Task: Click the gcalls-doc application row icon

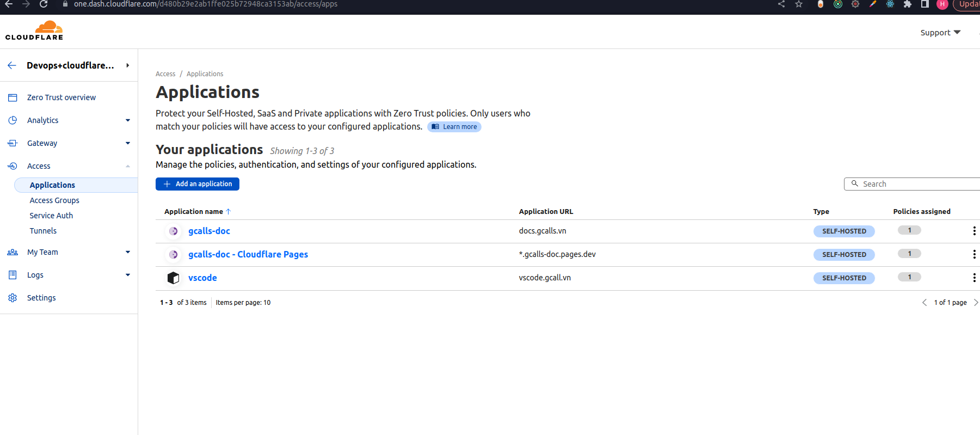Action: 173,231
